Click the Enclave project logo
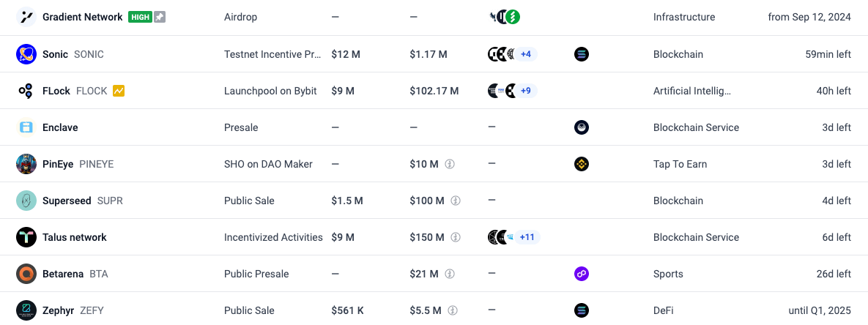This screenshot has width=868, height=325. click(26, 127)
